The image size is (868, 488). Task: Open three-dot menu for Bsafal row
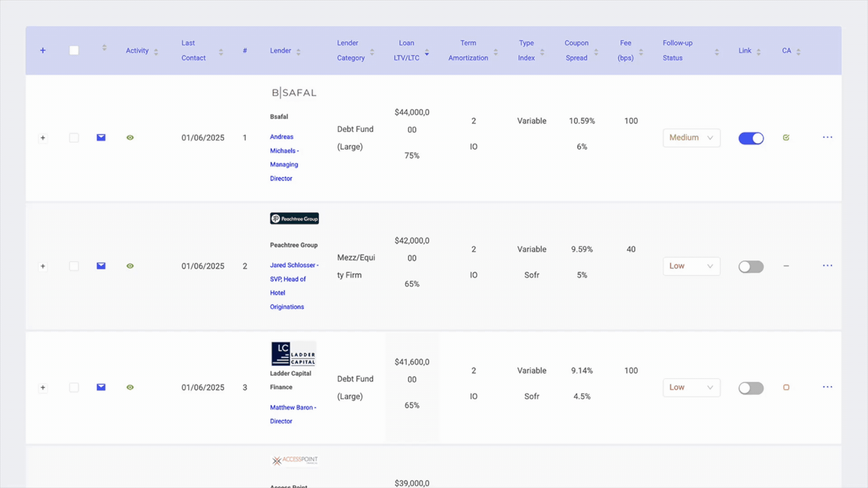pos(827,137)
